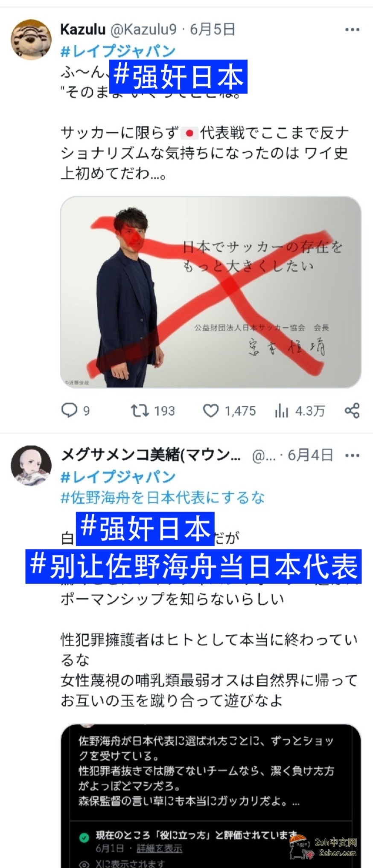Visit @Kazulu9 handle profile

143,29
